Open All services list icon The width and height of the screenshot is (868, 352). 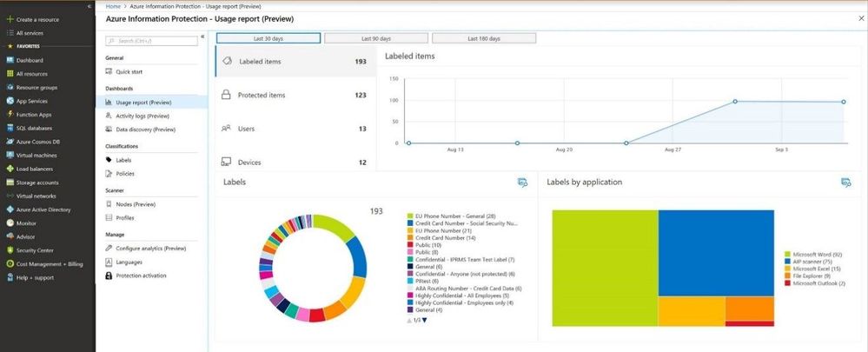pos(10,33)
